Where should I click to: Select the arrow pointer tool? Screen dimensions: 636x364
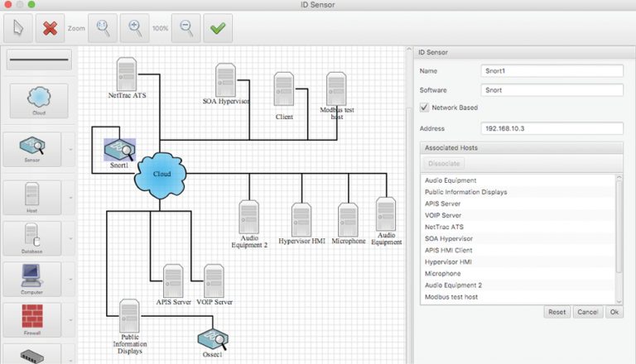pos(19,27)
